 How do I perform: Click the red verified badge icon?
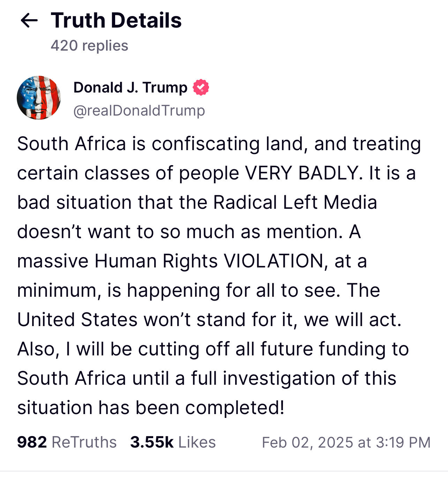(201, 87)
